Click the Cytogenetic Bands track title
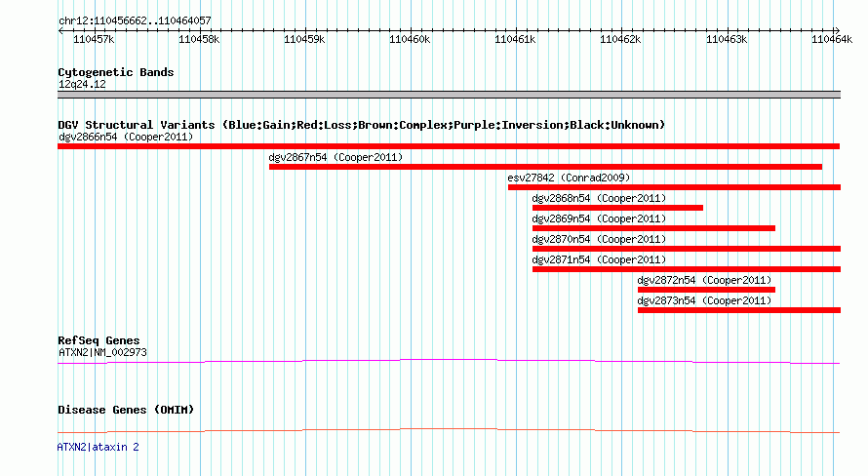 click(x=116, y=72)
